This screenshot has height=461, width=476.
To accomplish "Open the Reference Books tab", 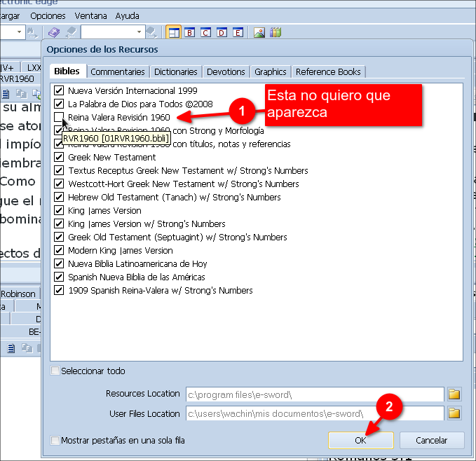I will (328, 72).
